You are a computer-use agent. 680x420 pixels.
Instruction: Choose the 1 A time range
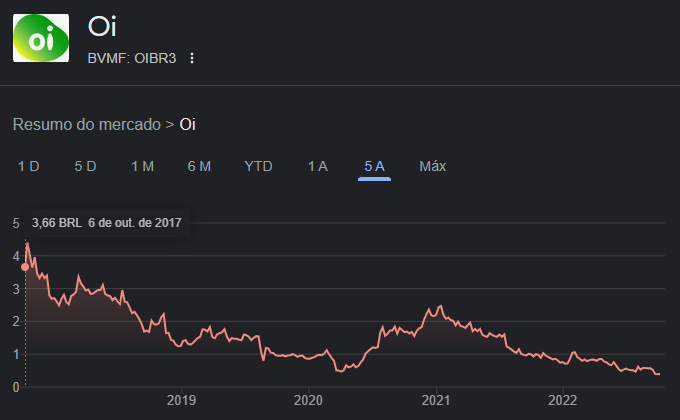pyautogui.click(x=317, y=166)
